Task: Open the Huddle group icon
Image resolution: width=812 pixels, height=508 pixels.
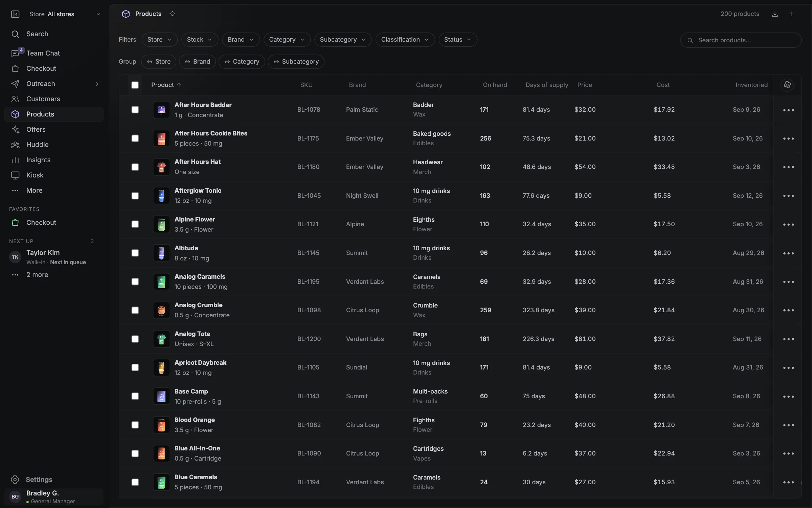Action: click(x=15, y=145)
